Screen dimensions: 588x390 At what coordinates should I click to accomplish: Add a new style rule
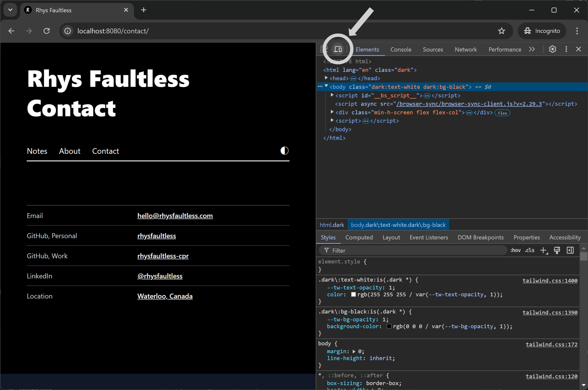544,251
